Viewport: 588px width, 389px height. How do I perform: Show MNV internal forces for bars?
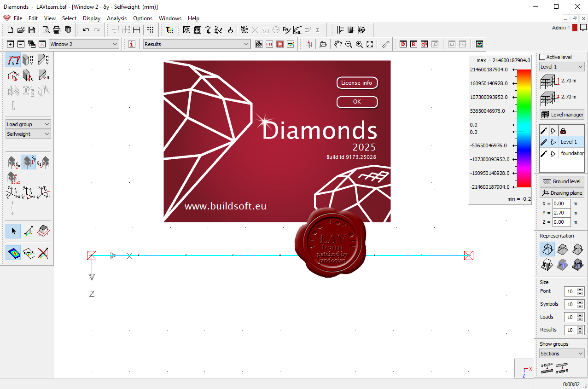[28, 60]
